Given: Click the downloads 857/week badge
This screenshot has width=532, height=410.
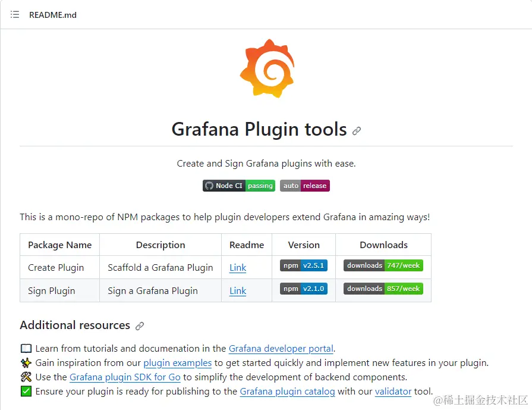Looking at the screenshot, I should (x=383, y=289).
